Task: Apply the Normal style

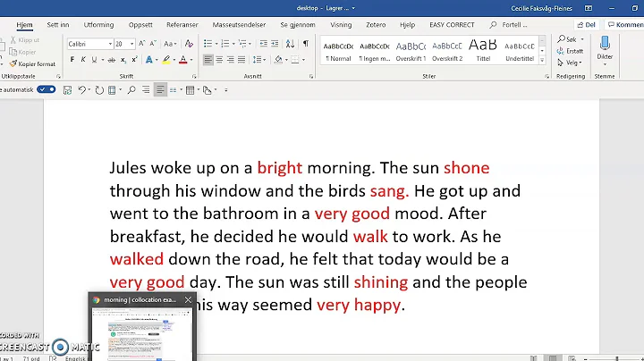Action: (x=338, y=51)
